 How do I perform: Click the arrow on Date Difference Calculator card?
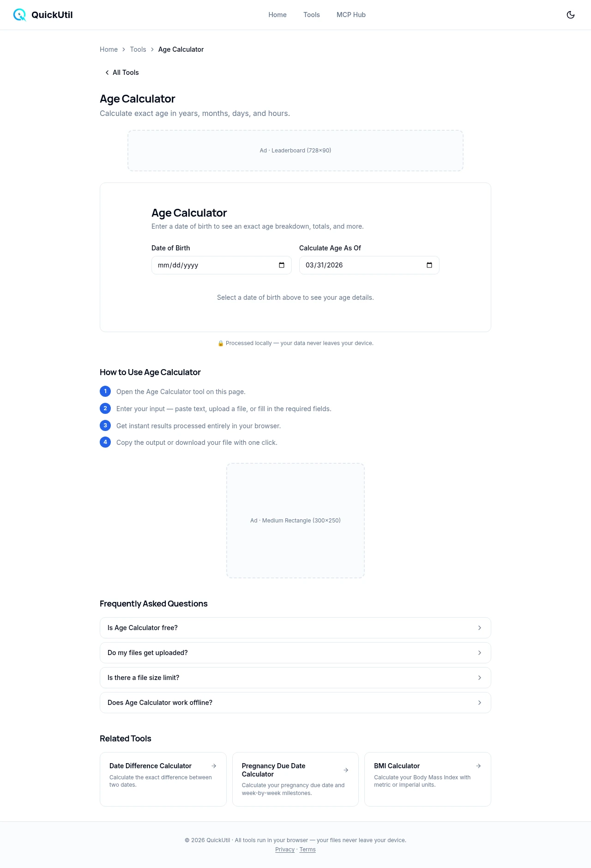point(214,766)
